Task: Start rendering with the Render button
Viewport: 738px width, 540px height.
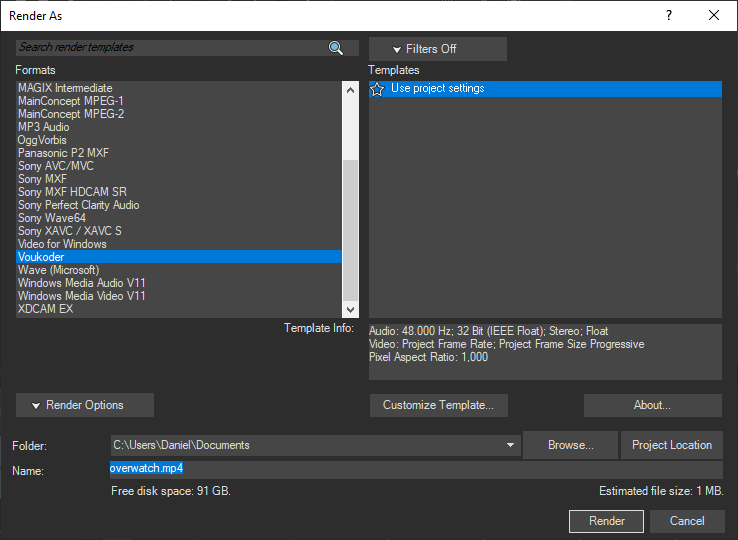Action: pyautogui.click(x=607, y=521)
